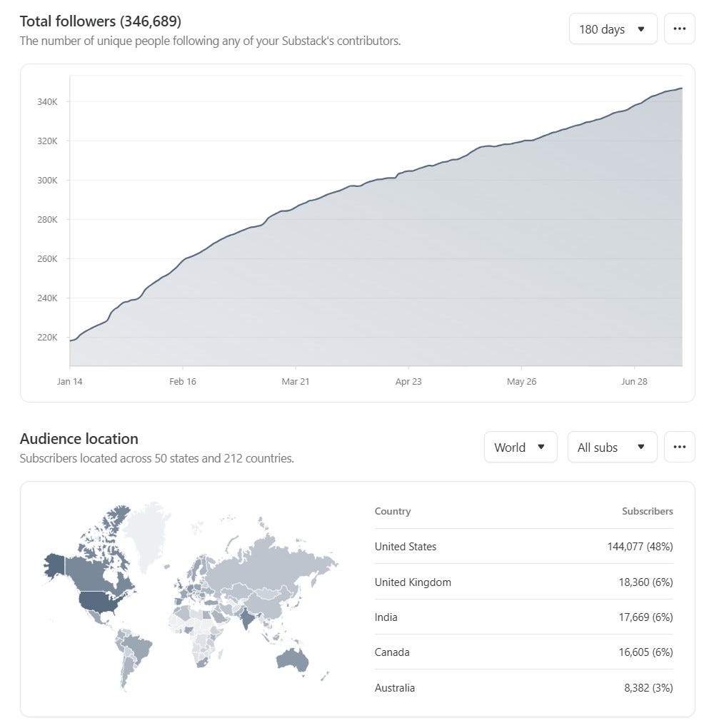The image size is (704, 728).
Task: Click the Mar 21 axis label
Action: 296,381
